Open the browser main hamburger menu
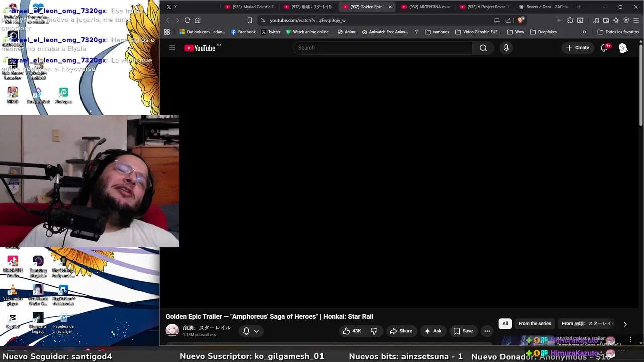Image resolution: width=644 pixels, height=362 pixels. pyautogui.click(x=636, y=20)
